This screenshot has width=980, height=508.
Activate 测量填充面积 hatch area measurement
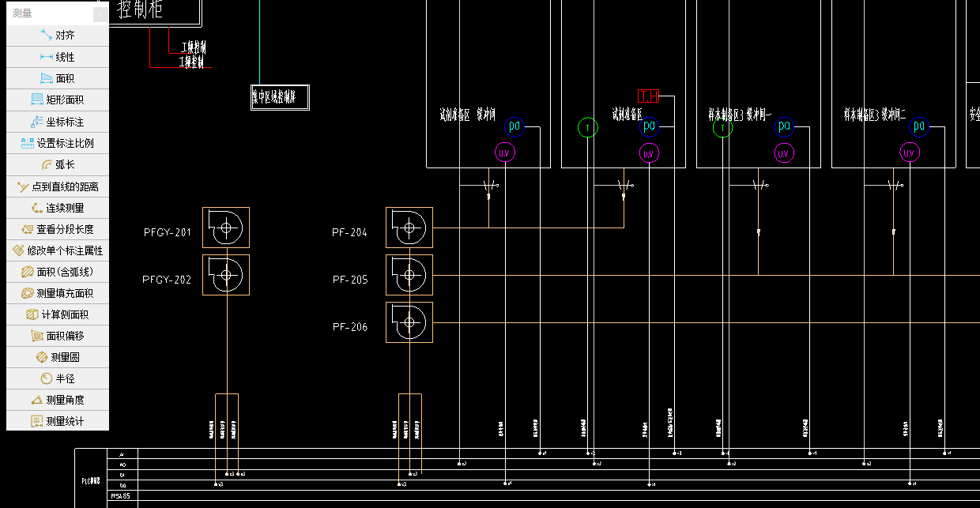(57, 293)
